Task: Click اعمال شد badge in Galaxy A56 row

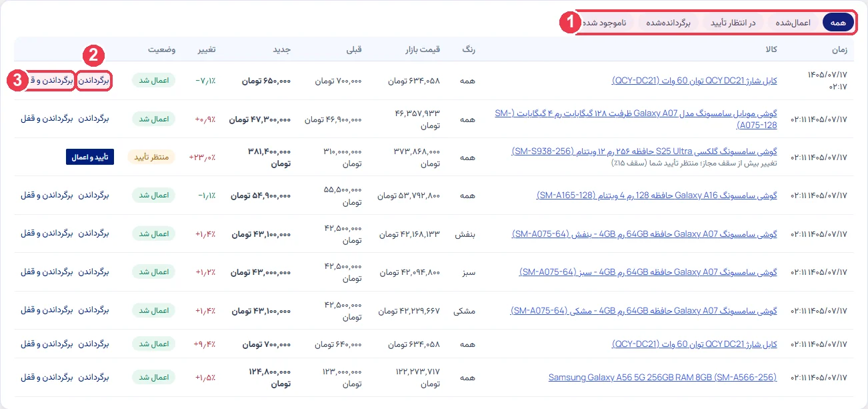Action: click(153, 378)
